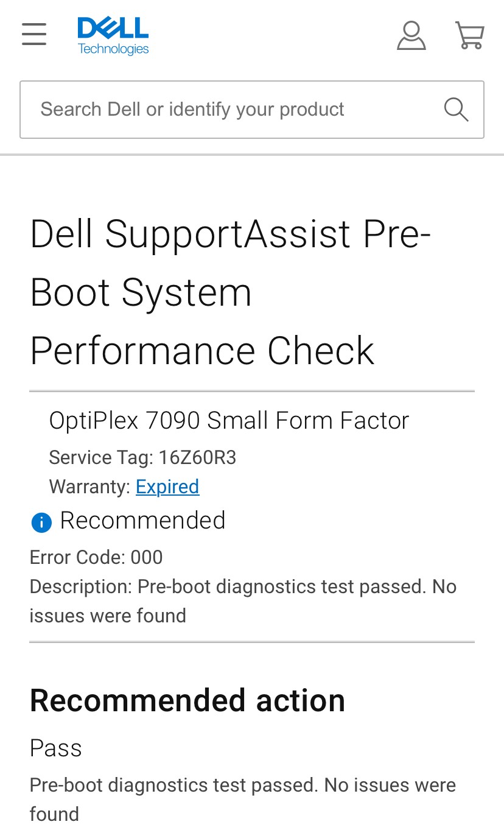Click the Pass result text

pyautogui.click(x=56, y=748)
